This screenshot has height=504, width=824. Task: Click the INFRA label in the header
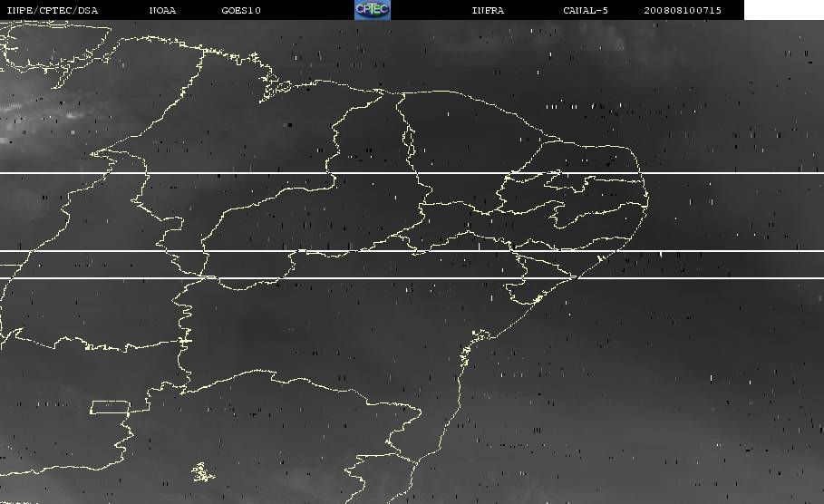(488, 11)
